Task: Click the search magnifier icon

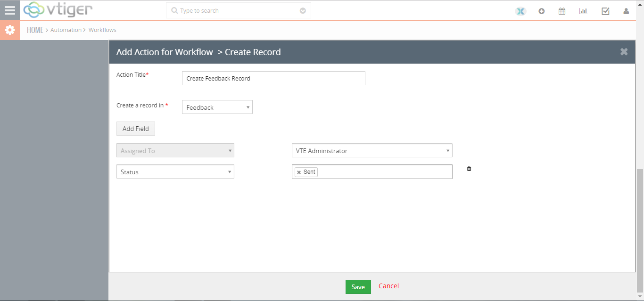Action: point(174,10)
